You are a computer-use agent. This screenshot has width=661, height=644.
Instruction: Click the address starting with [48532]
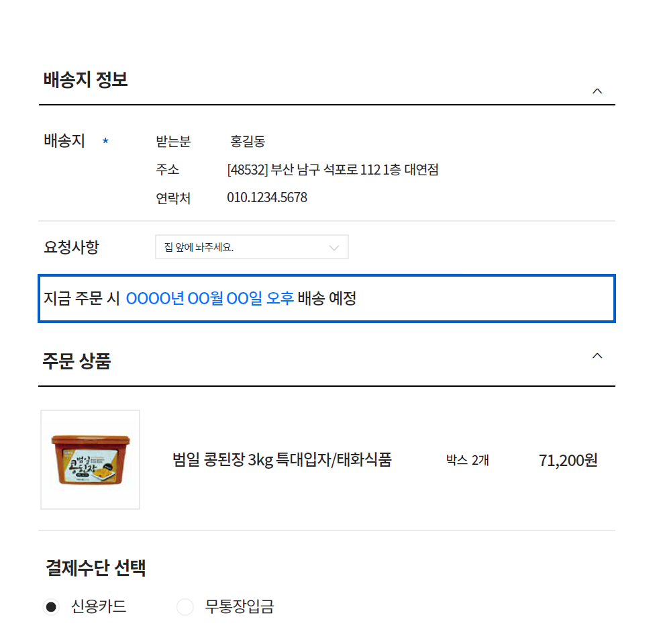point(333,170)
